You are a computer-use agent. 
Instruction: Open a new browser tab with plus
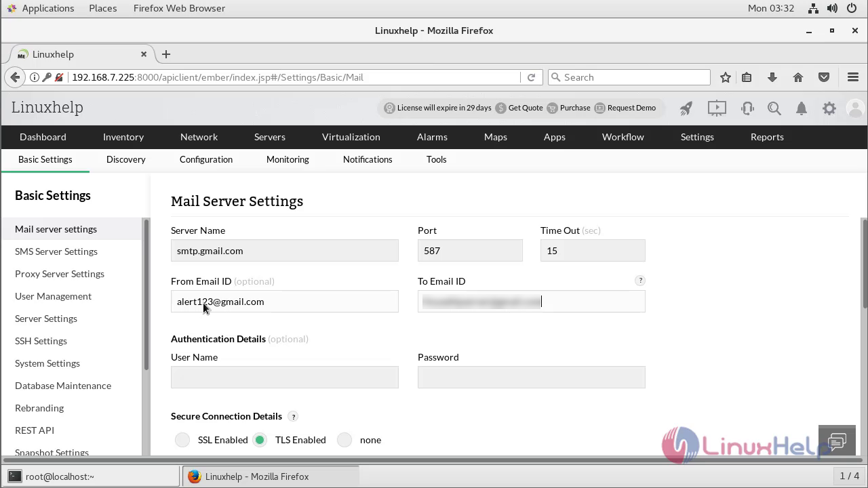166,54
